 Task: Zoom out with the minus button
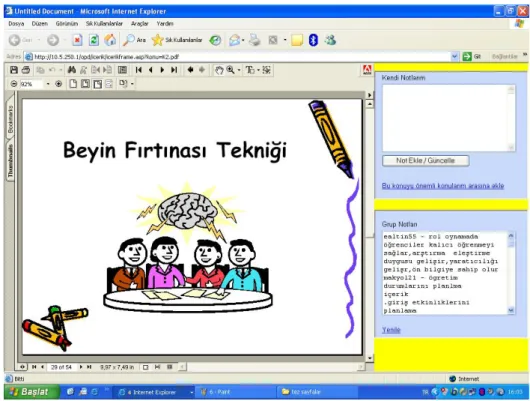click(14, 84)
